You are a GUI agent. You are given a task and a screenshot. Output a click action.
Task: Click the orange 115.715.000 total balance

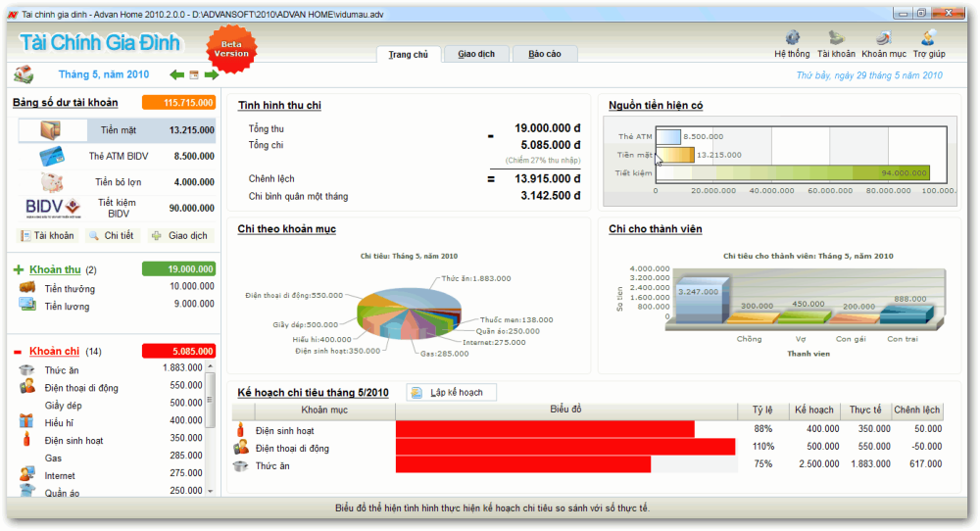(178, 103)
